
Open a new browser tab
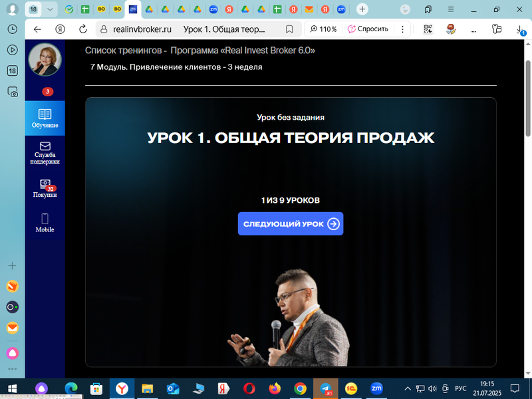coord(362,9)
